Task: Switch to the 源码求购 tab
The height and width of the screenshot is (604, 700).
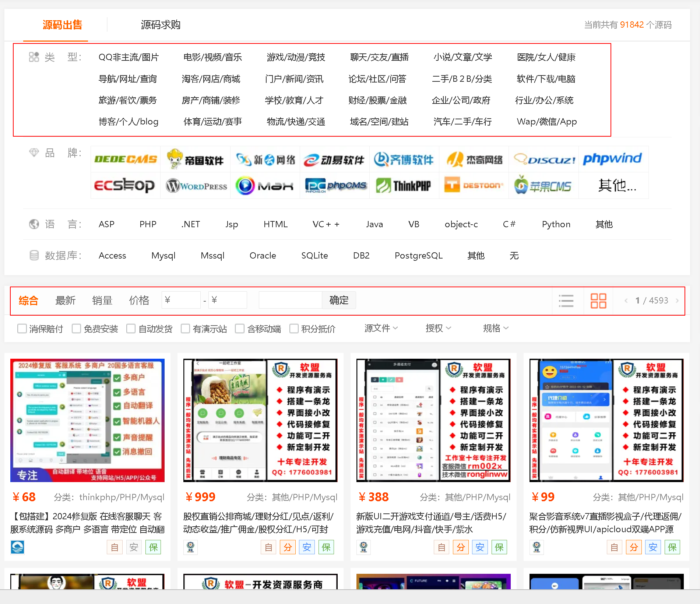Action: tap(161, 25)
